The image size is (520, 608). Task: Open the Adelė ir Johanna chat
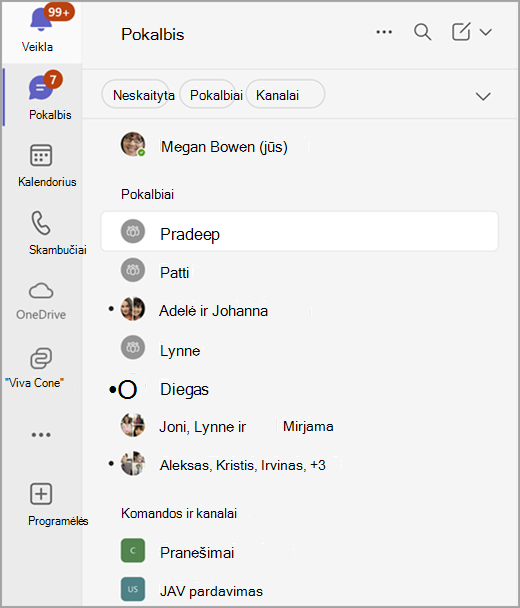coord(299,311)
